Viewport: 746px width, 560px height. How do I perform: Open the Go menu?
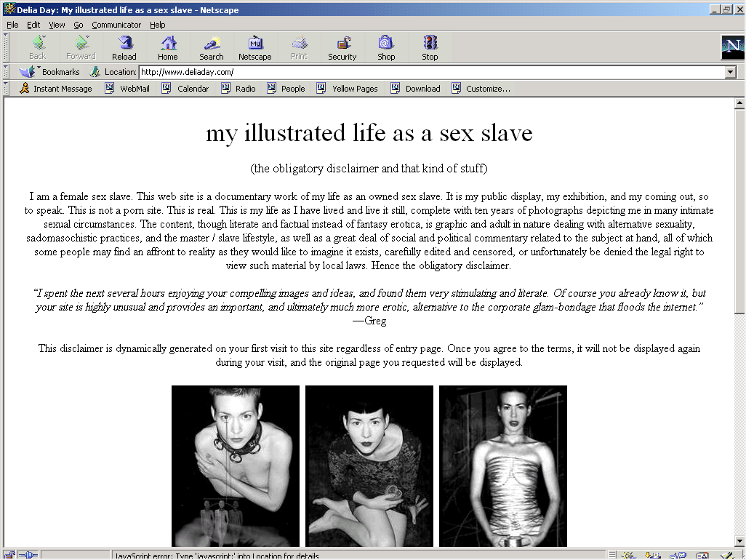click(x=79, y=25)
